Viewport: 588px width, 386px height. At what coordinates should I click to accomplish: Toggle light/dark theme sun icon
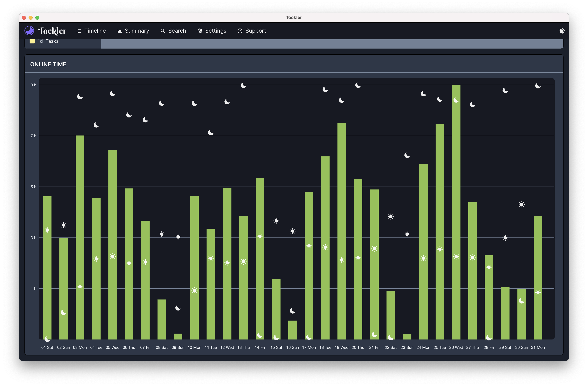click(x=562, y=31)
